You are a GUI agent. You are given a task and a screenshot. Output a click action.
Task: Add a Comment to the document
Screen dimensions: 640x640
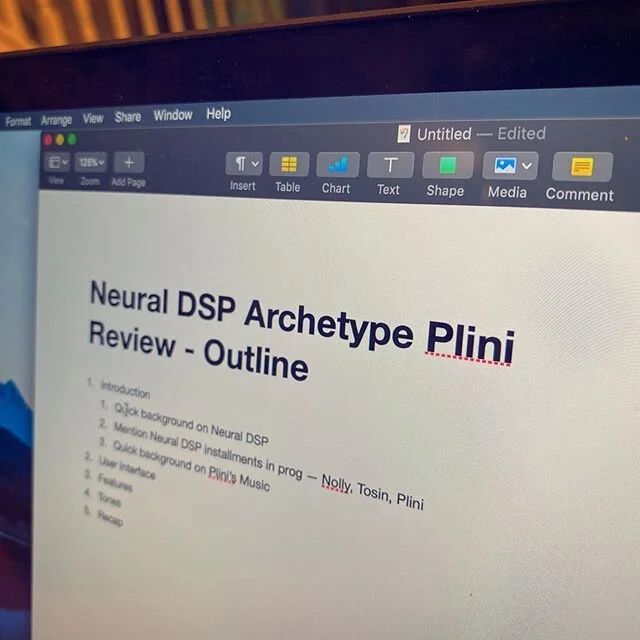point(582,167)
